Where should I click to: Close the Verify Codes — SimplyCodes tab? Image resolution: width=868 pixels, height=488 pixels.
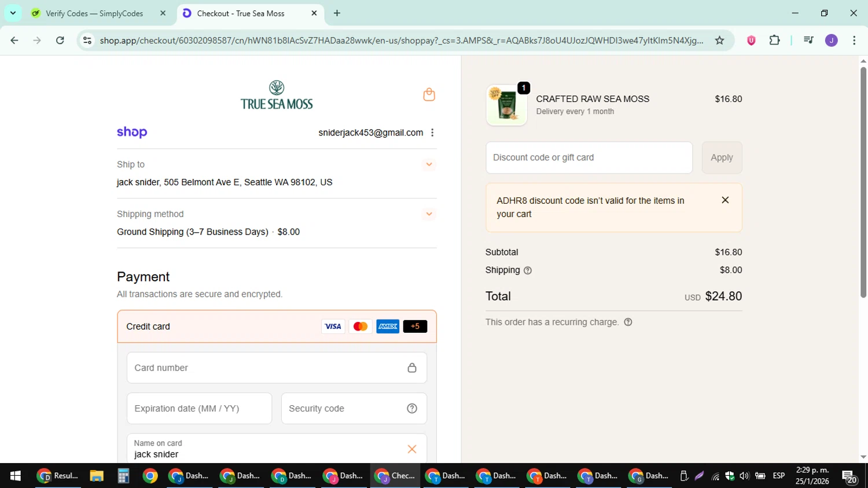click(163, 13)
